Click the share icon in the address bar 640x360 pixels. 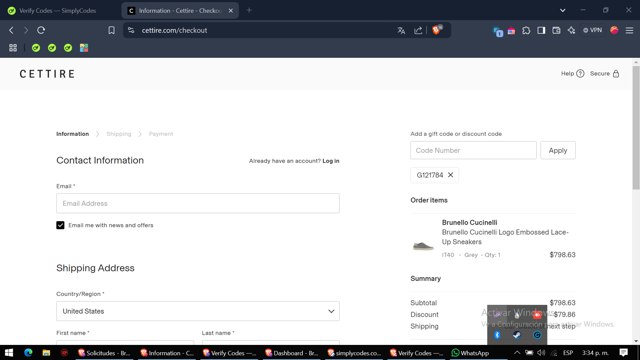coord(418,30)
